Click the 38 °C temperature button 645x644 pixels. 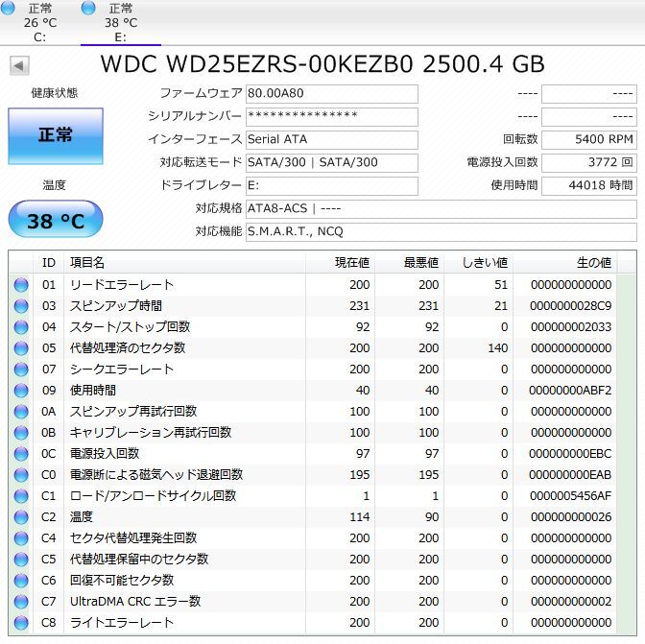click(56, 219)
